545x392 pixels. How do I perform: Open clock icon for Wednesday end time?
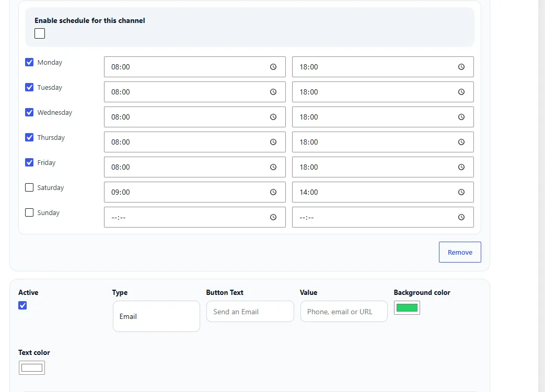point(461,117)
